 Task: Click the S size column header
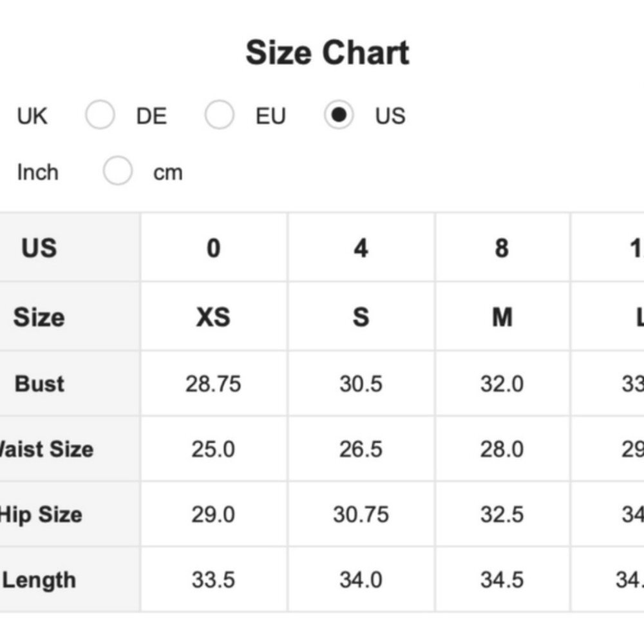361,317
